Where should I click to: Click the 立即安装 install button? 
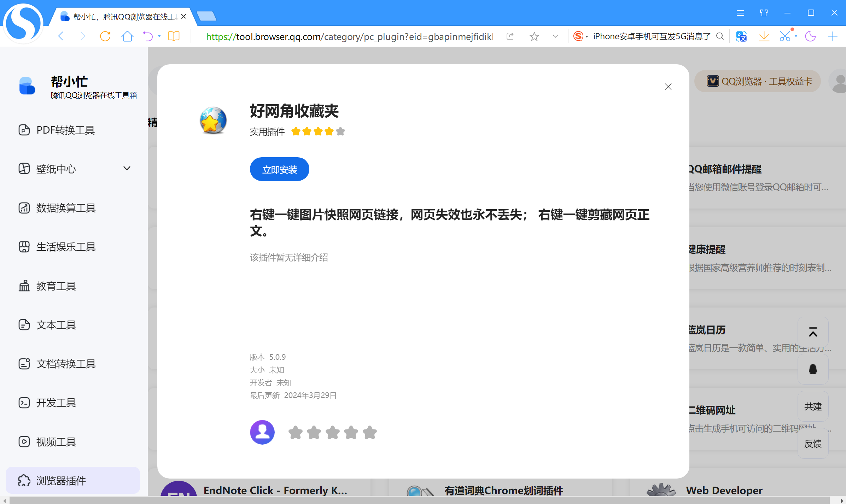(x=279, y=169)
